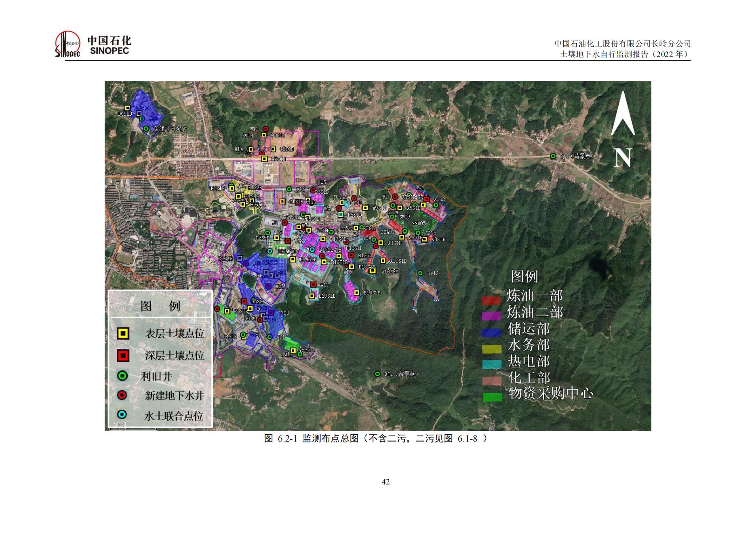Click the page number 42
This screenshot has height=535, width=756.
tap(385, 482)
